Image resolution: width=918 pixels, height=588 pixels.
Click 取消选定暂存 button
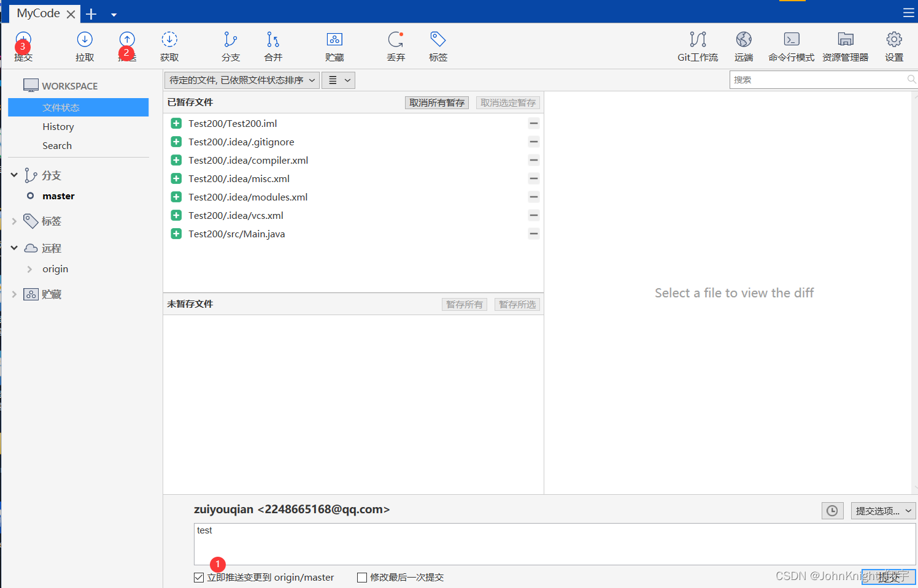coord(508,103)
